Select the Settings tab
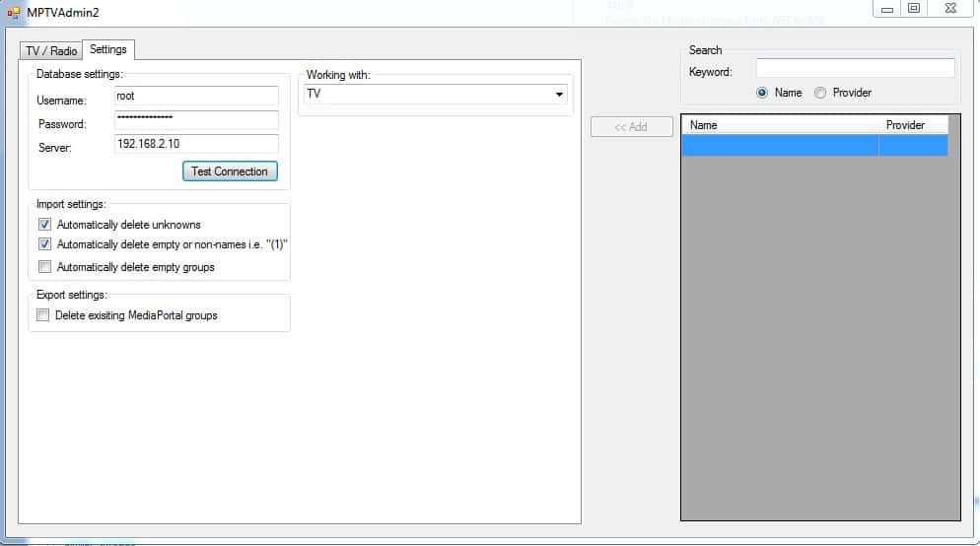This screenshot has height=546, width=980. click(108, 49)
